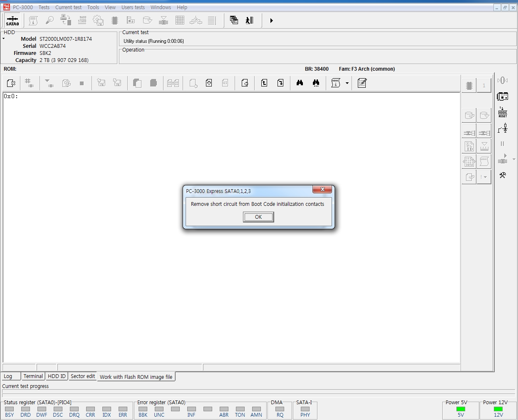Click the hammer and wrench tools icon
The width and height of the screenshot is (518, 420).
[503, 175]
